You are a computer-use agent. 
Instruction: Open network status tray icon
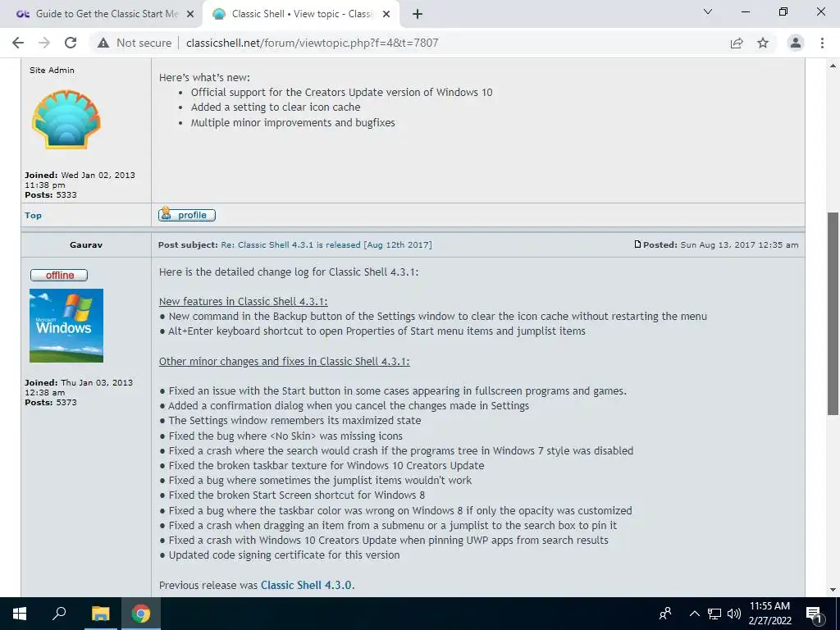pos(714,614)
